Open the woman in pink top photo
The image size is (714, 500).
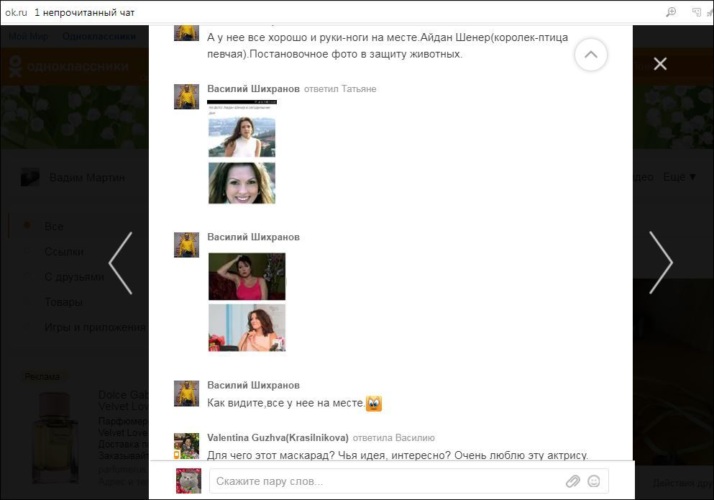tap(246, 276)
